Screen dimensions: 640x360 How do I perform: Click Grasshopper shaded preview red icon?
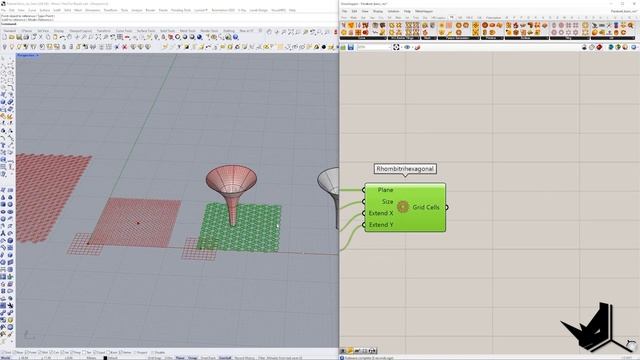pyautogui.click(x=599, y=47)
